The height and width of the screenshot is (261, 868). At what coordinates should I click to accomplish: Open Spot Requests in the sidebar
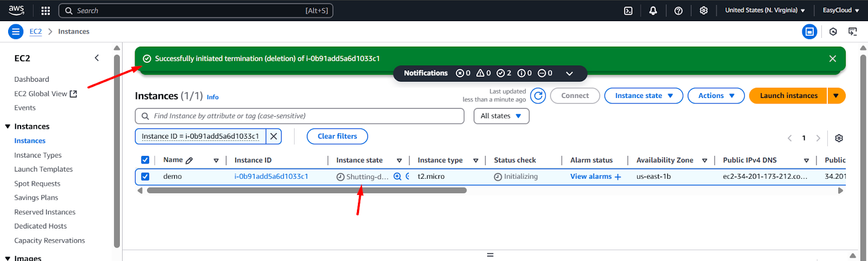point(37,184)
